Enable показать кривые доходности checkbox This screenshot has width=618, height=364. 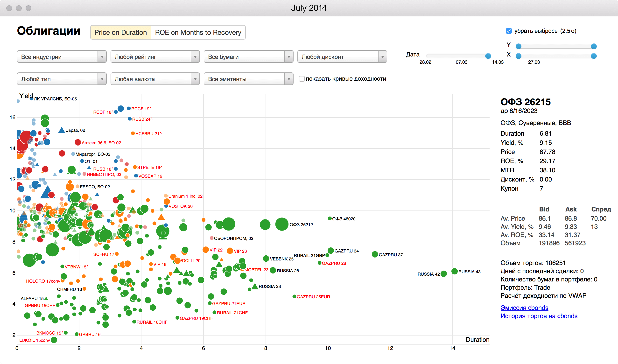pyautogui.click(x=302, y=79)
